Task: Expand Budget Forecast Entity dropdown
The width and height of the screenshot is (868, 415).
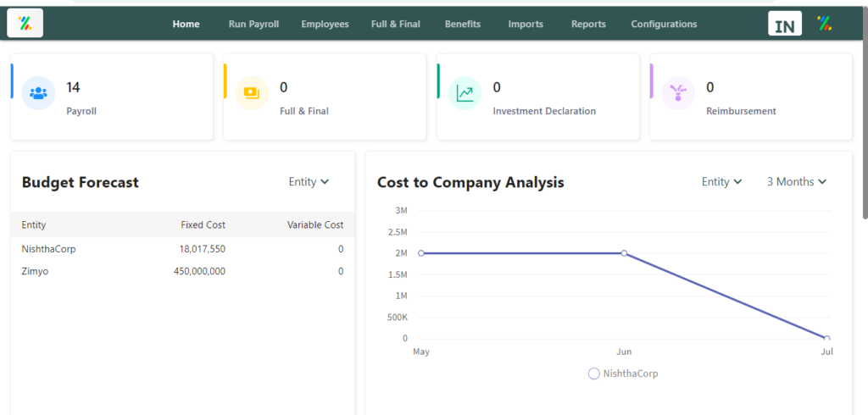Action: point(309,181)
